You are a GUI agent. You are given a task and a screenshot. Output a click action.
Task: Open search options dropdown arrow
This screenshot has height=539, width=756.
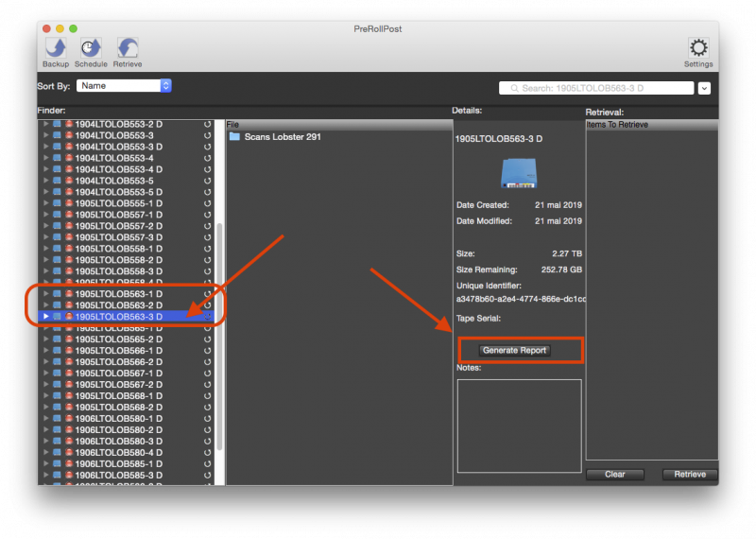704,89
